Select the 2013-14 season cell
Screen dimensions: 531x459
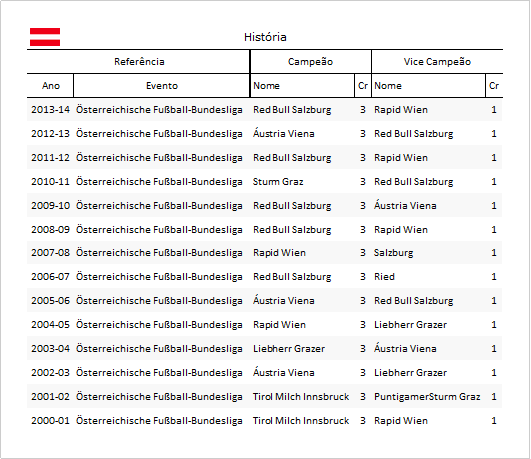tap(50, 110)
